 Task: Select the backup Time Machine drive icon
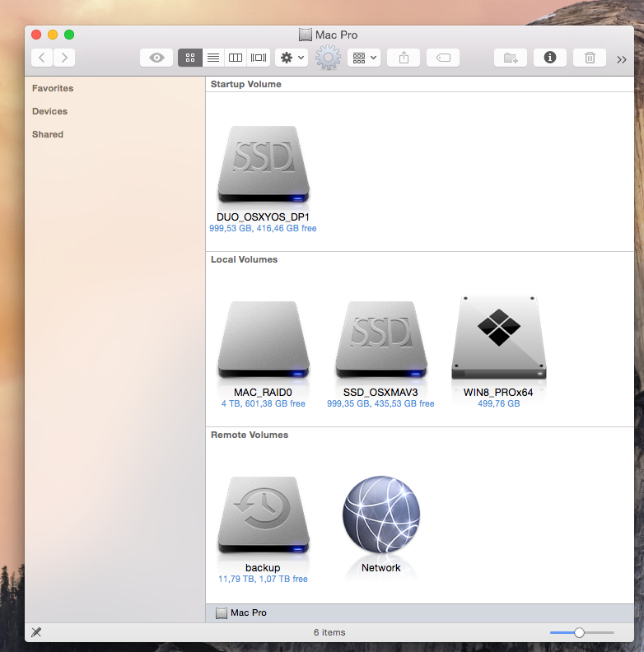264,515
